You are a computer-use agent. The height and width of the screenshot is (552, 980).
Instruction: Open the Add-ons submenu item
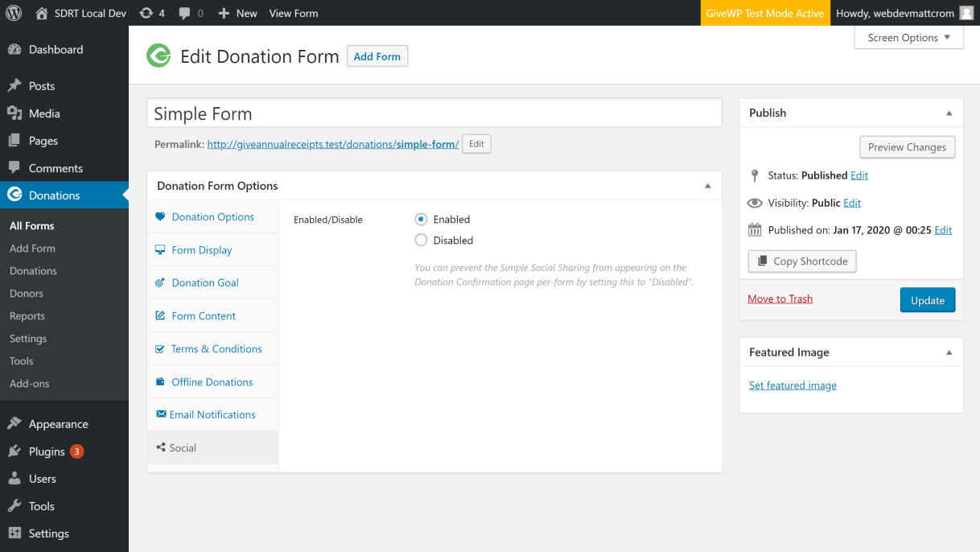[30, 383]
